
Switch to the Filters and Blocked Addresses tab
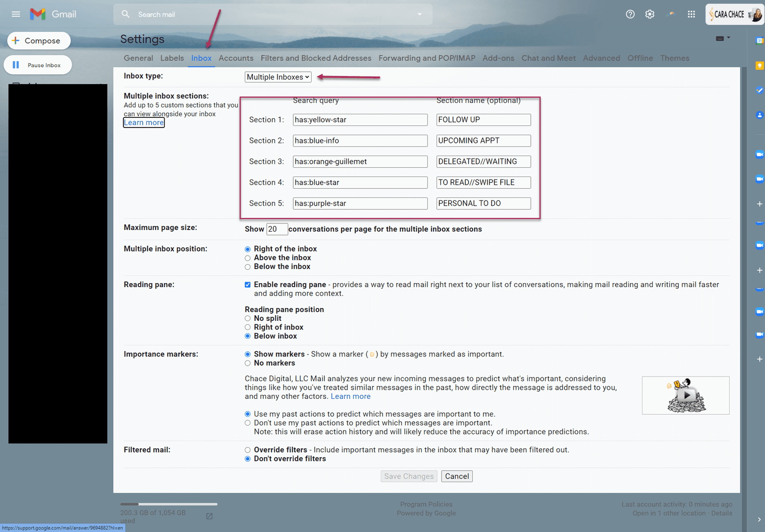tap(316, 58)
